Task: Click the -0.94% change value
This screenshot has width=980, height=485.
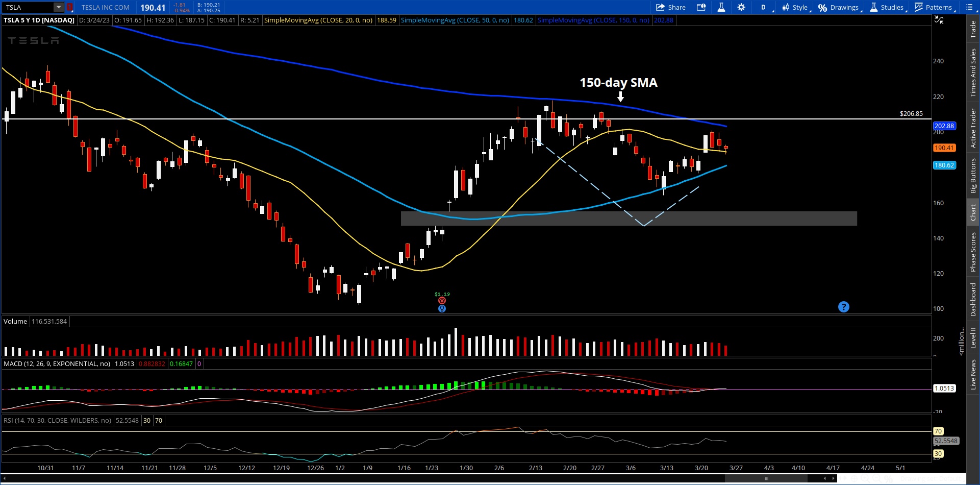Action: [x=181, y=10]
